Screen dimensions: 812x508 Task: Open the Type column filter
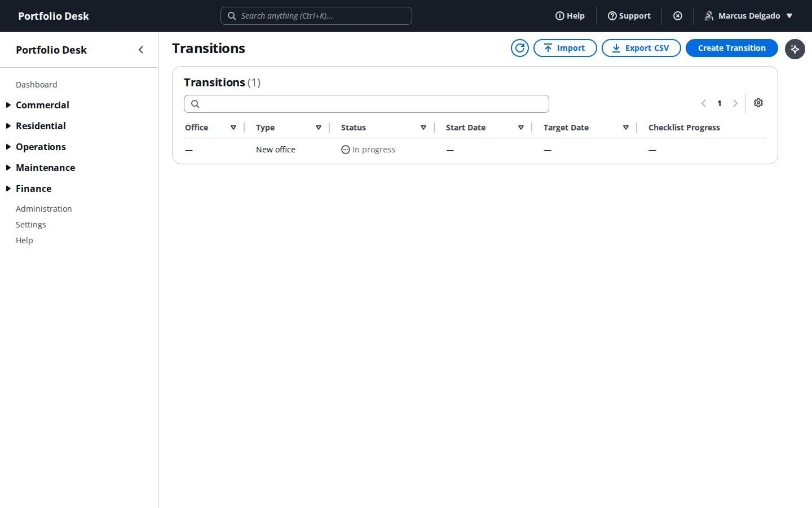pyautogui.click(x=319, y=128)
